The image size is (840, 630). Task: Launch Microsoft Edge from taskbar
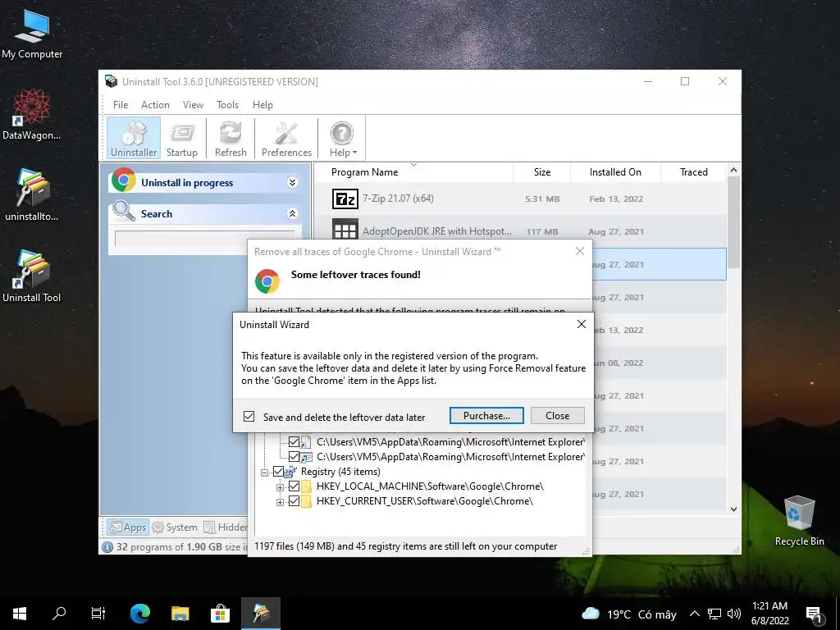tap(140, 614)
